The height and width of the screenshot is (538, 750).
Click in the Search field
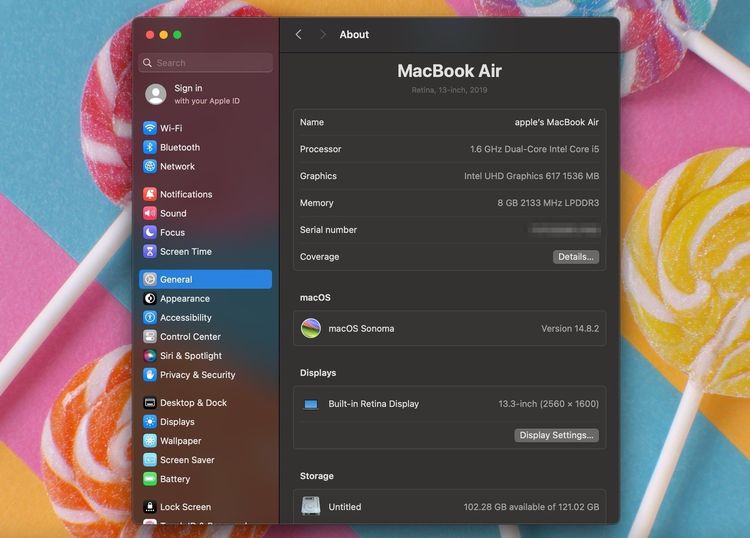pyautogui.click(x=206, y=63)
